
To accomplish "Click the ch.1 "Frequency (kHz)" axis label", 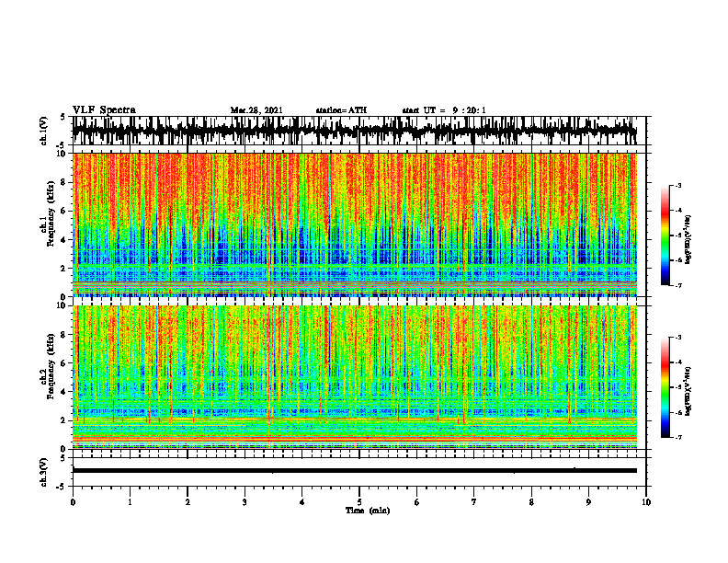I will (x=51, y=213).
